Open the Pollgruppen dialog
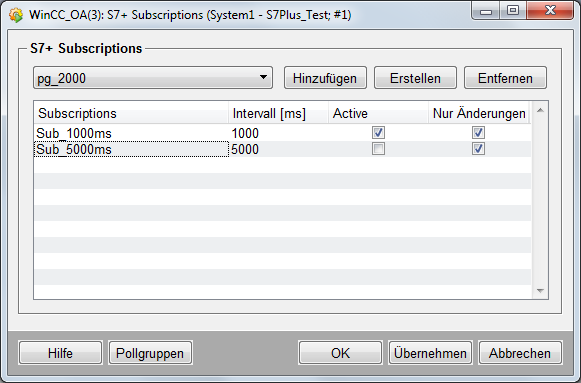The image size is (581, 383). 150,353
